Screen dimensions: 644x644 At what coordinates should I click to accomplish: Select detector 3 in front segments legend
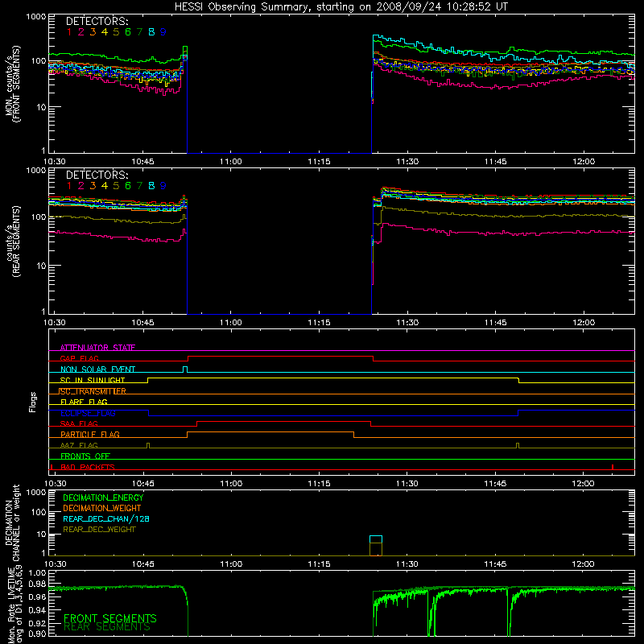[93, 32]
